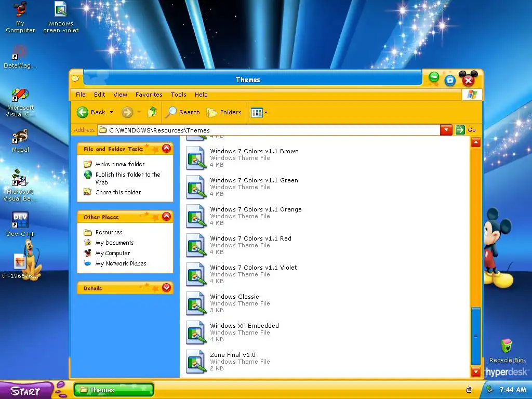The image size is (532, 399).
Task: Select Windows 7 Colors v1.1 Brown file icon
Action: tap(196, 158)
